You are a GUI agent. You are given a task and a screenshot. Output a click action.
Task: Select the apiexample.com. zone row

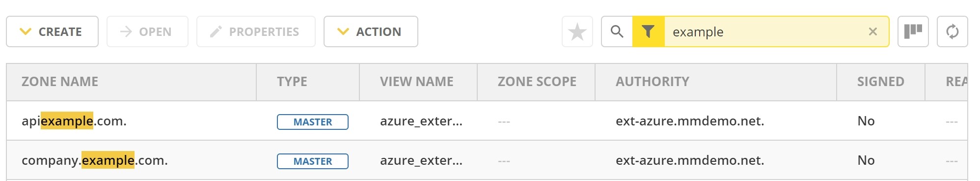click(487, 121)
